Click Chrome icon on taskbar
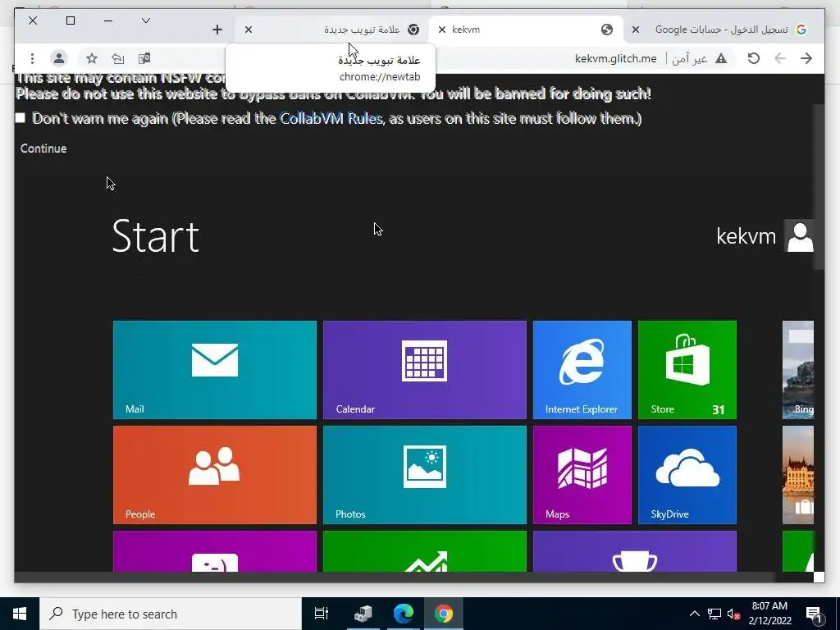Viewport: 840px width, 630px height. 444,614
